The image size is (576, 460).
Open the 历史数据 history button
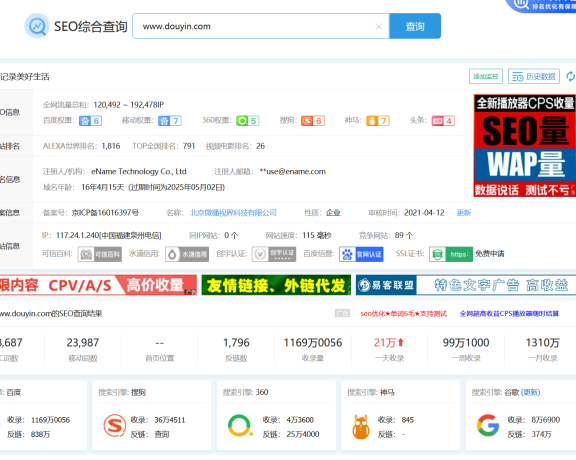pos(534,76)
